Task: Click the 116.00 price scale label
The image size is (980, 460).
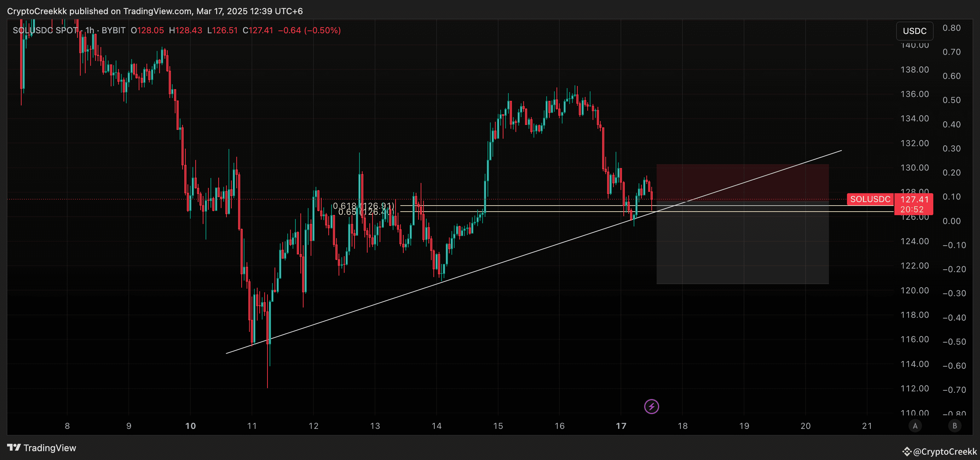Action: tap(915, 339)
